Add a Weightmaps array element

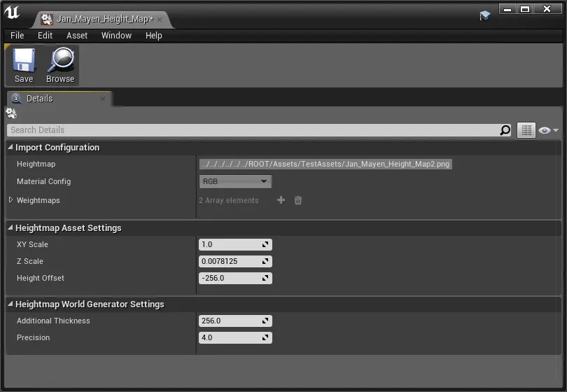click(x=281, y=200)
